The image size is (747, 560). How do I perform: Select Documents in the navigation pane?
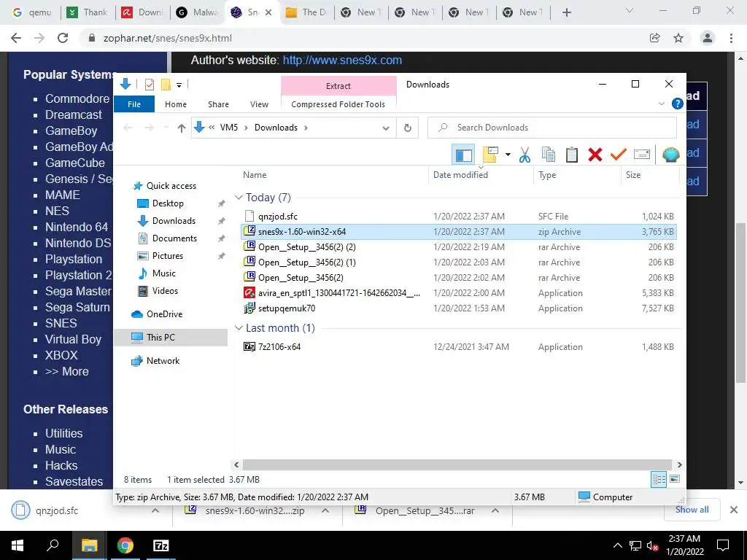point(174,238)
